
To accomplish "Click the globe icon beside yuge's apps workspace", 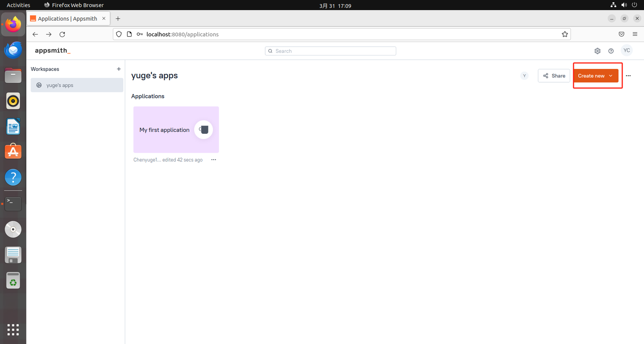I will (x=39, y=85).
